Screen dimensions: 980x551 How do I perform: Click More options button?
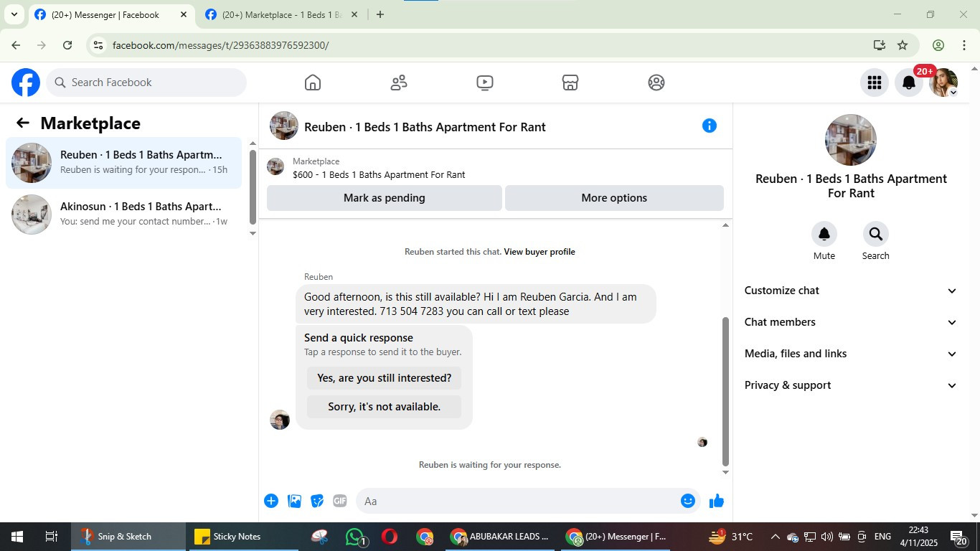click(x=614, y=198)
